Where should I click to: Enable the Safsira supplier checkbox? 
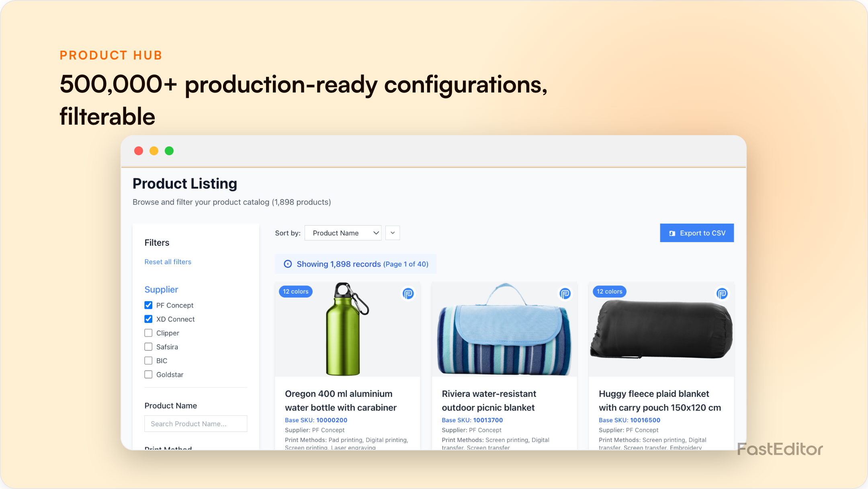148,347
